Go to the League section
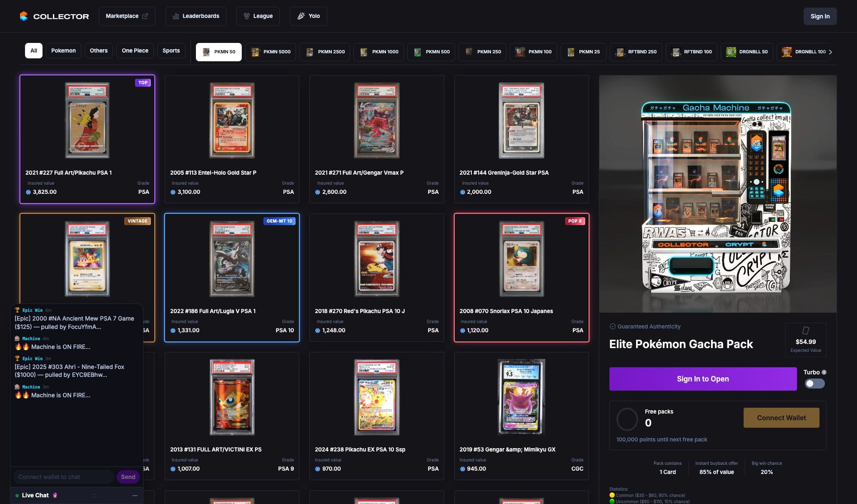857x504 pixels. (258, 16)
